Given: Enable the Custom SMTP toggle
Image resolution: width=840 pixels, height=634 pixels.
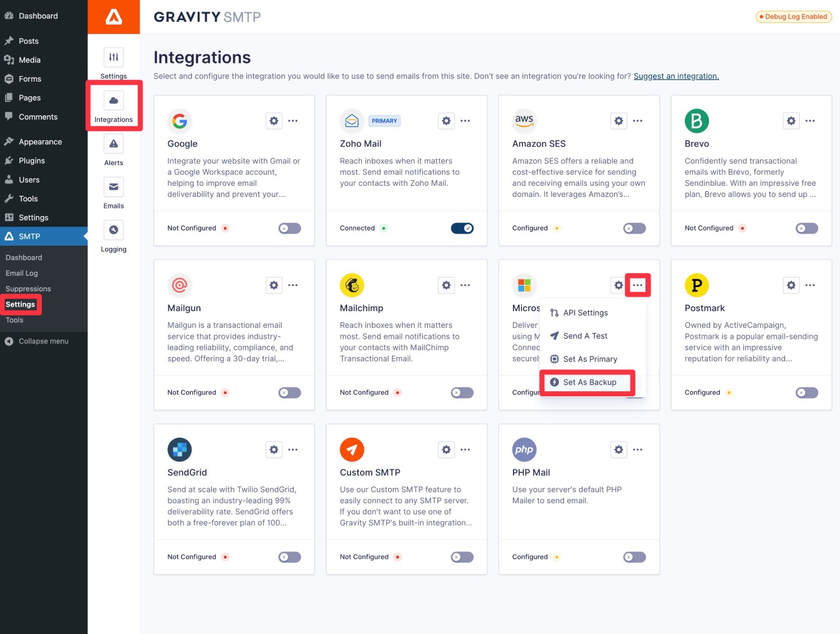Looking at the screenshot, I should [x=462, y=557].
